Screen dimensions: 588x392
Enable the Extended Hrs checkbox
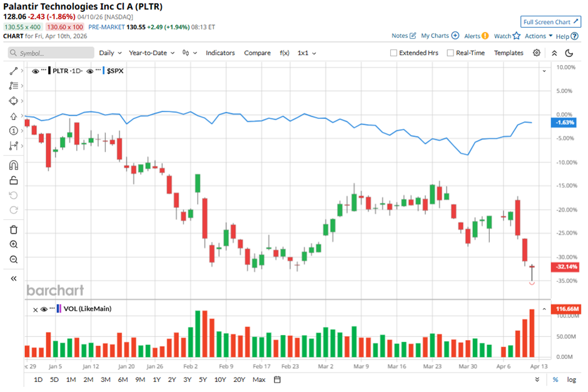point(393,53)
